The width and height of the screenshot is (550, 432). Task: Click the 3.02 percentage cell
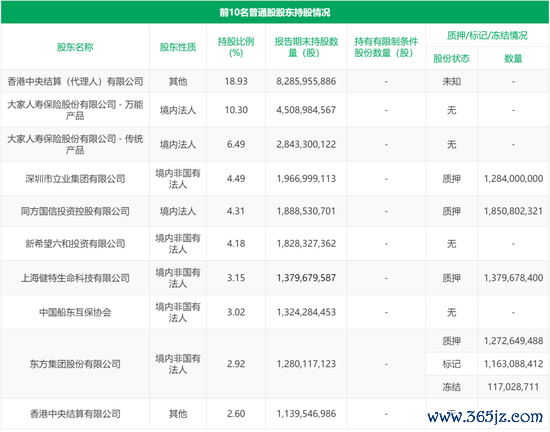(236, 312)
